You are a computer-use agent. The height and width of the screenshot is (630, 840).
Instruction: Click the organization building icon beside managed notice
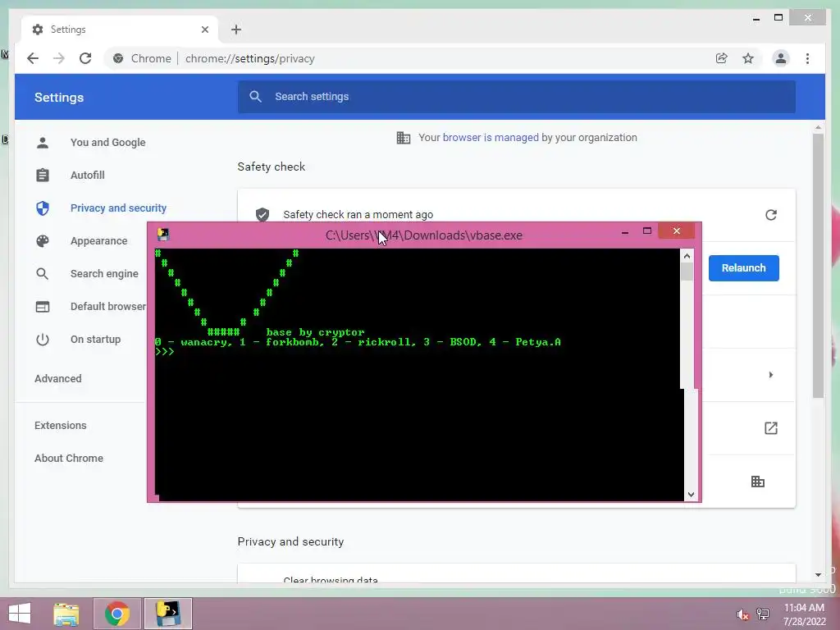point(404,138)
